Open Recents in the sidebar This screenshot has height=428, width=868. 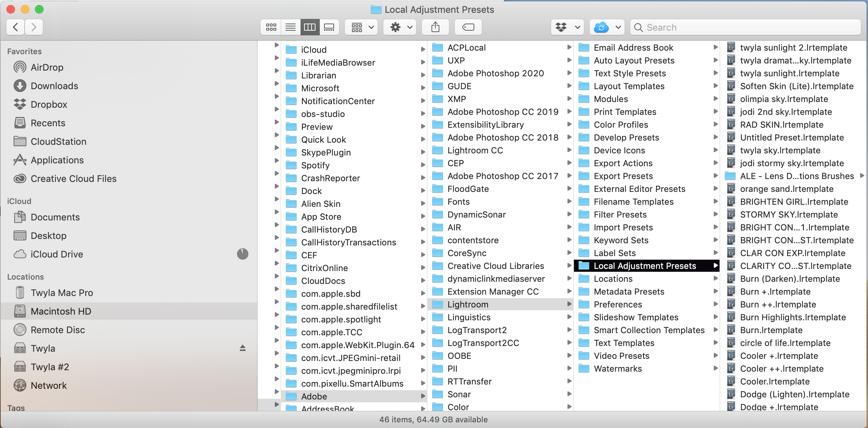click(x=48, y=123)
